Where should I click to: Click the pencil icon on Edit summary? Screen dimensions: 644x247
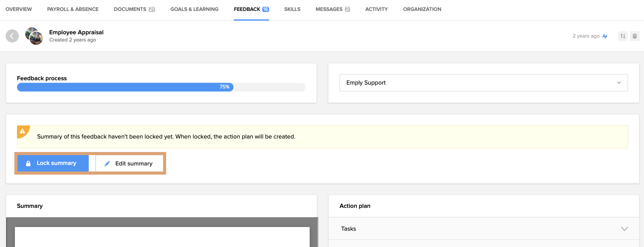point(108,163)
